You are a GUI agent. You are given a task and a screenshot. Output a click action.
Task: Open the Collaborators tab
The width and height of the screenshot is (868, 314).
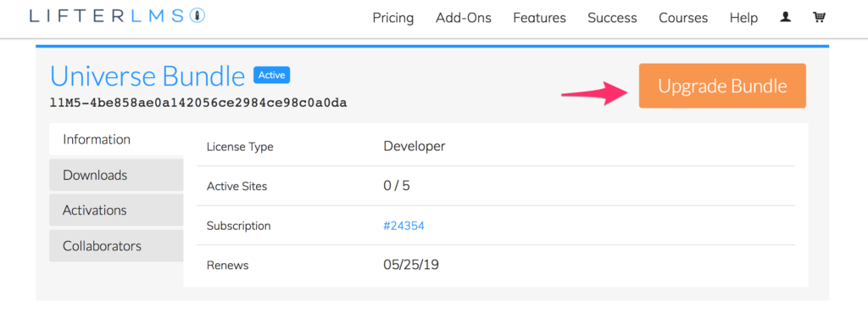pyautogui.click(x=116, y=246)
